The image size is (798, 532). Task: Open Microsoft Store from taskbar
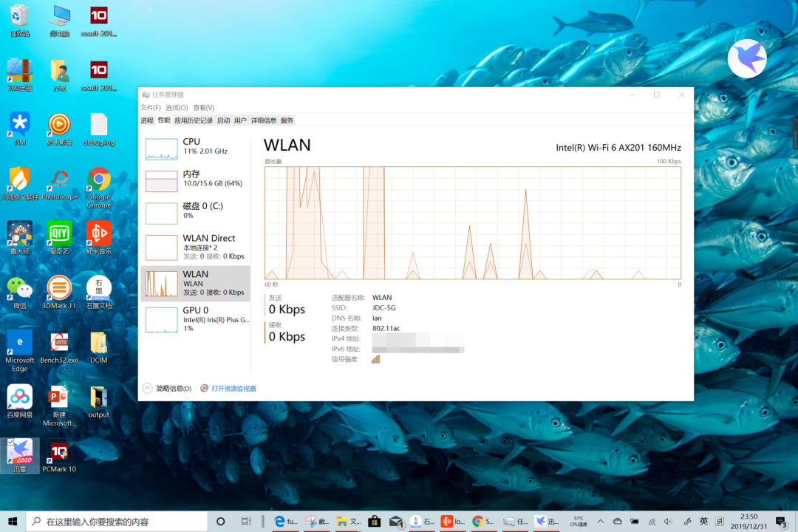click(374, 522)
